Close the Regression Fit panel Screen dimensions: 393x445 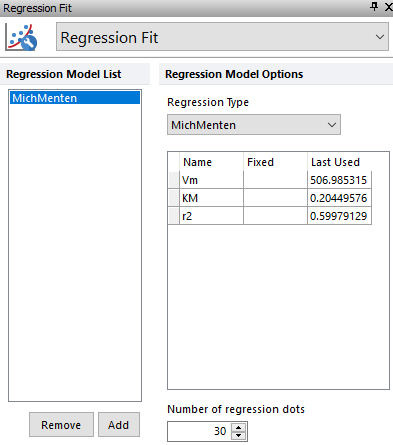pyautogui.click(x=389, y=7)
